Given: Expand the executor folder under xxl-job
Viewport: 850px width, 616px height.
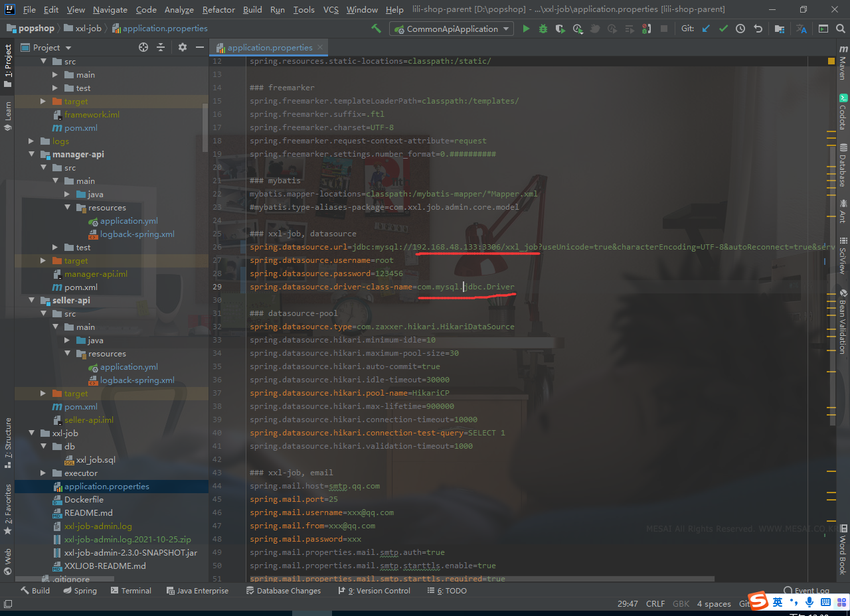Looking at the screenshot, I should pos(42,473).
